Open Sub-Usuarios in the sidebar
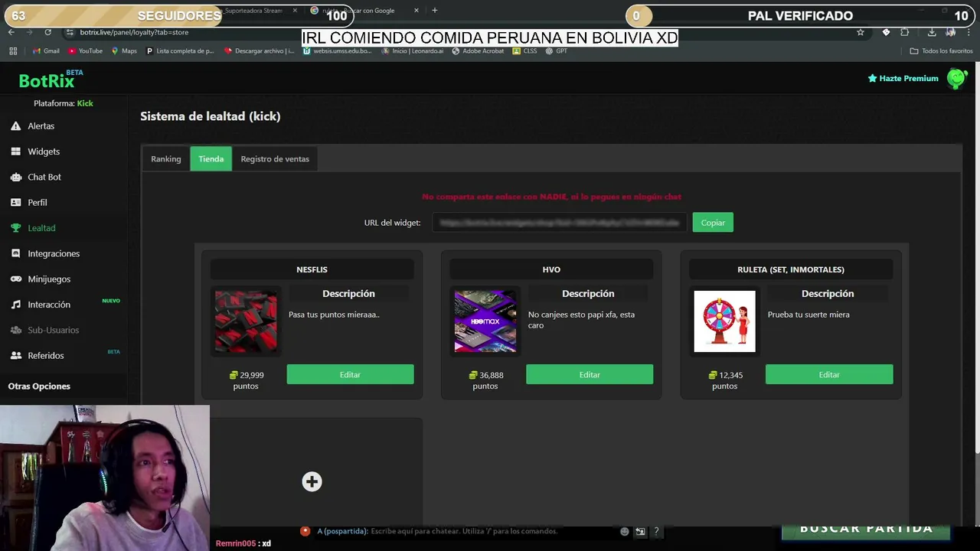The height and width of the screenshot is (551, 980). point(53,330)
